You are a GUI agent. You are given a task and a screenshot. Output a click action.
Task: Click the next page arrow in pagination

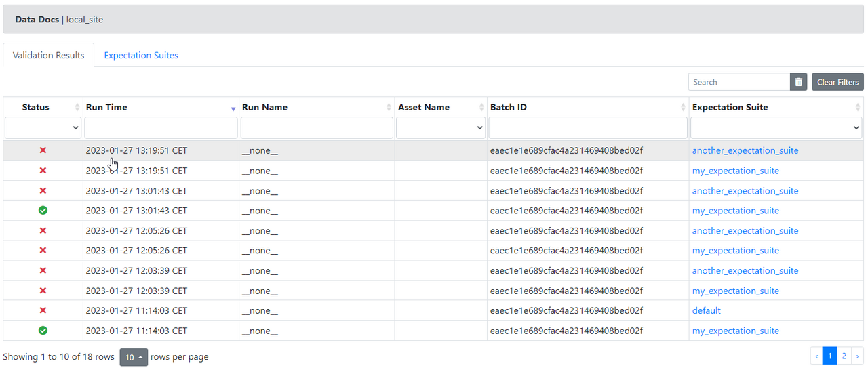click(857, 356)
